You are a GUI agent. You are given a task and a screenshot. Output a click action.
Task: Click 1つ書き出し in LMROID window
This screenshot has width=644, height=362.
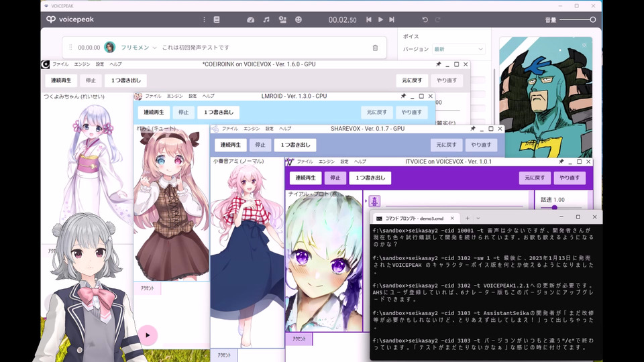(x=219, y=112)
